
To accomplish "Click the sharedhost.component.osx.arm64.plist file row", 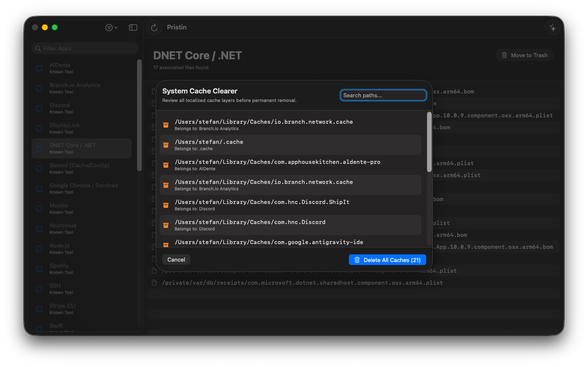I will (354, 283).
